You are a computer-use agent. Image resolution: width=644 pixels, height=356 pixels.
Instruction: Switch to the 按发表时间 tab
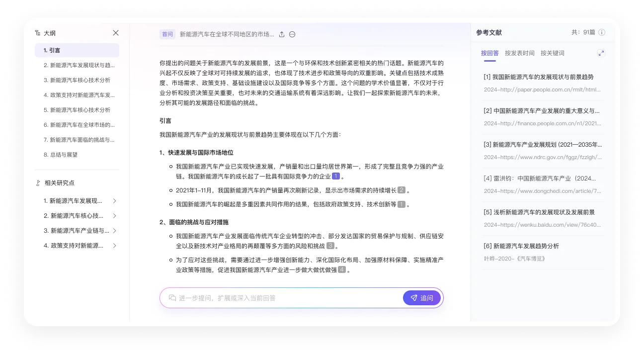tap(520, 53)
